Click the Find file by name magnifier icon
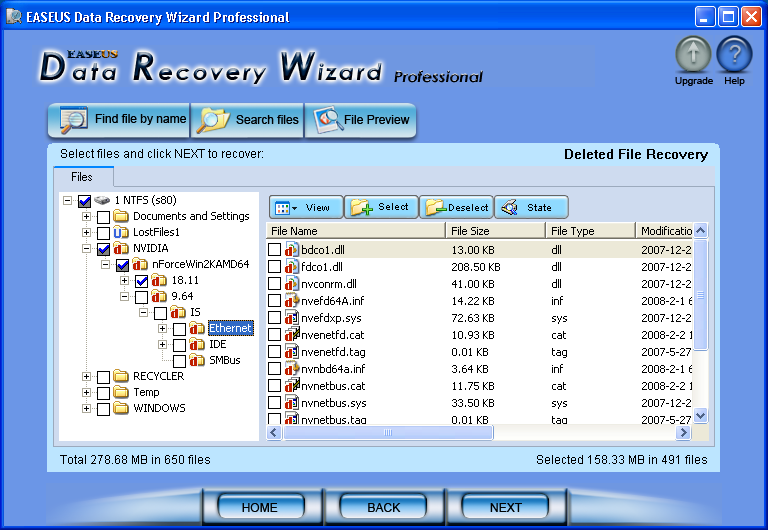 (74, 120)
